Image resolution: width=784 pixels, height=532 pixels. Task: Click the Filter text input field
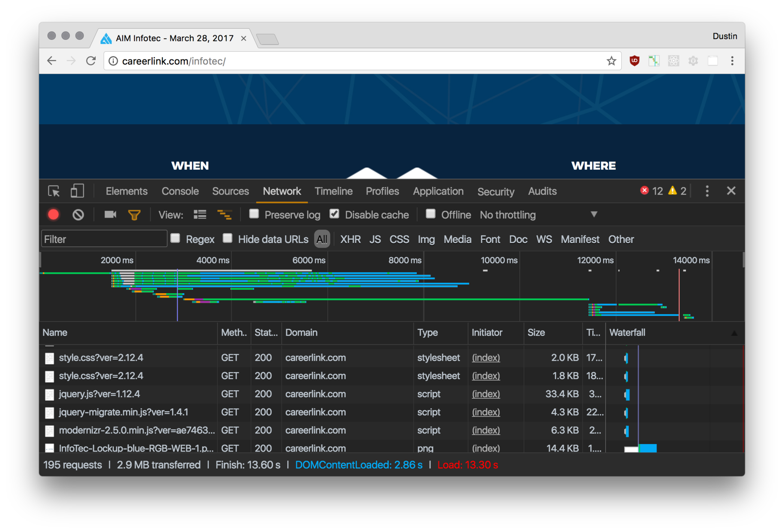click(x=104, y=239)
